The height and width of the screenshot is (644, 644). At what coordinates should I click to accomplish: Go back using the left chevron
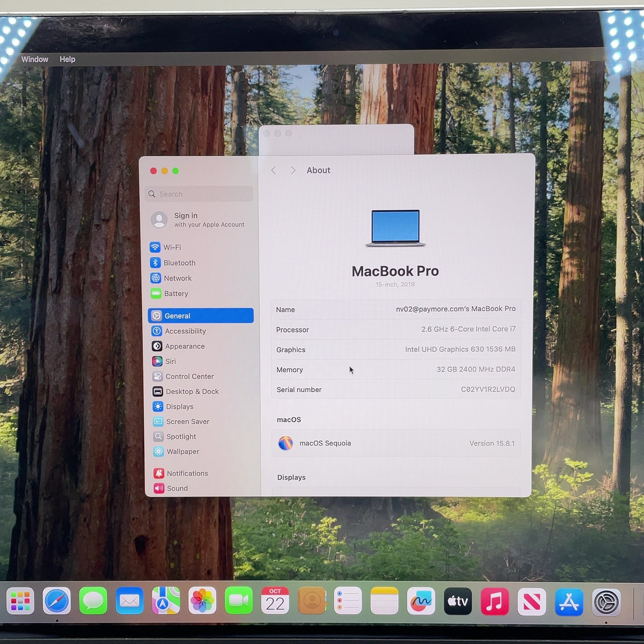(x=274, y=170)
